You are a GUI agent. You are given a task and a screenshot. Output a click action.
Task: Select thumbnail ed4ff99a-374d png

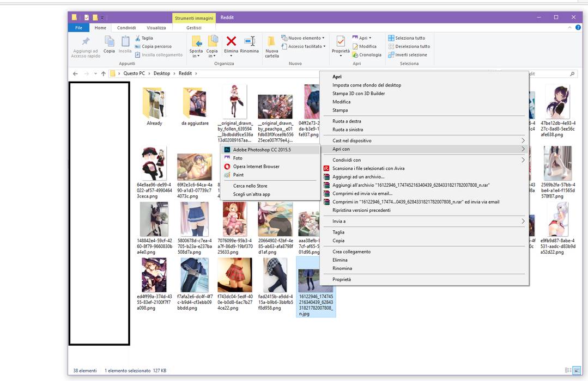(154, 284)
